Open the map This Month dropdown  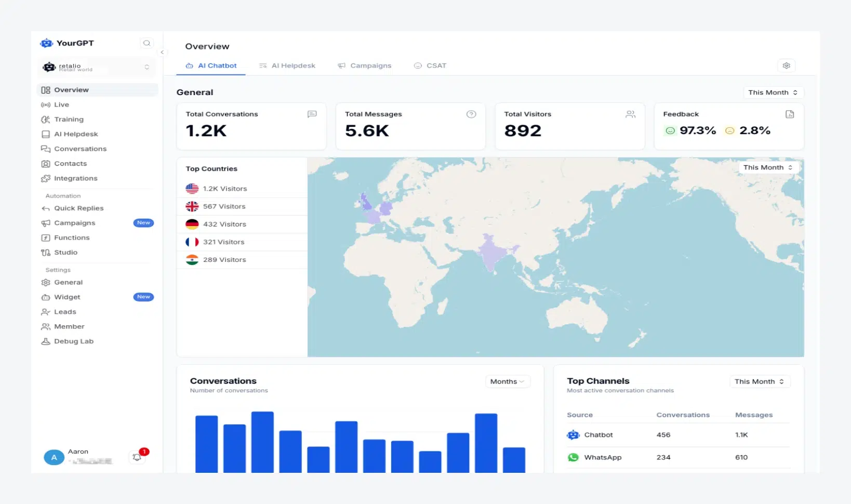(768, 167)
